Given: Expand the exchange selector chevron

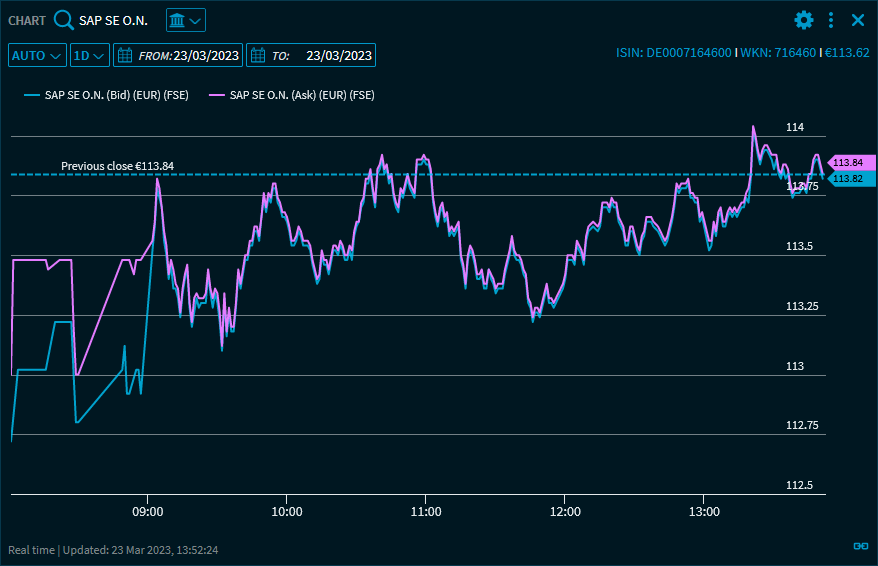Looking at the screenshot, I should 196,20.
